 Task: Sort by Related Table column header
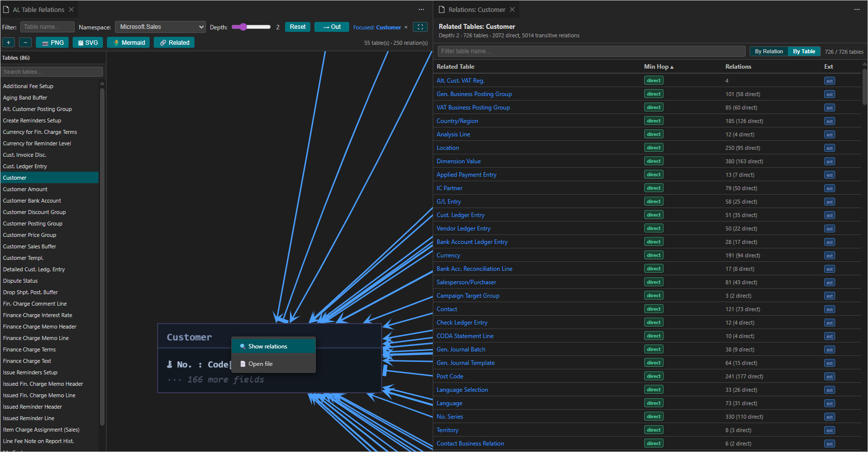[455, 67]
